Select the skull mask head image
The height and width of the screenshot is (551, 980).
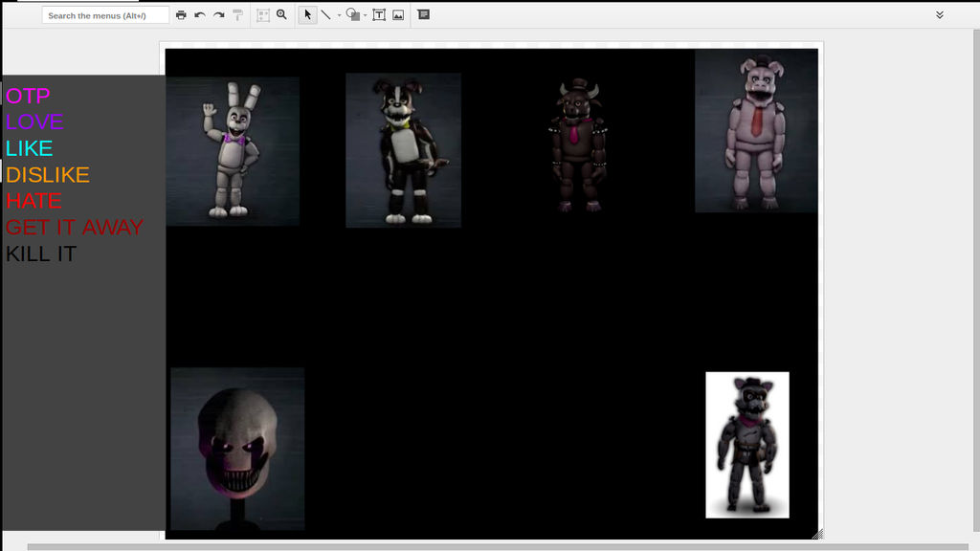(x=237, y=449)
